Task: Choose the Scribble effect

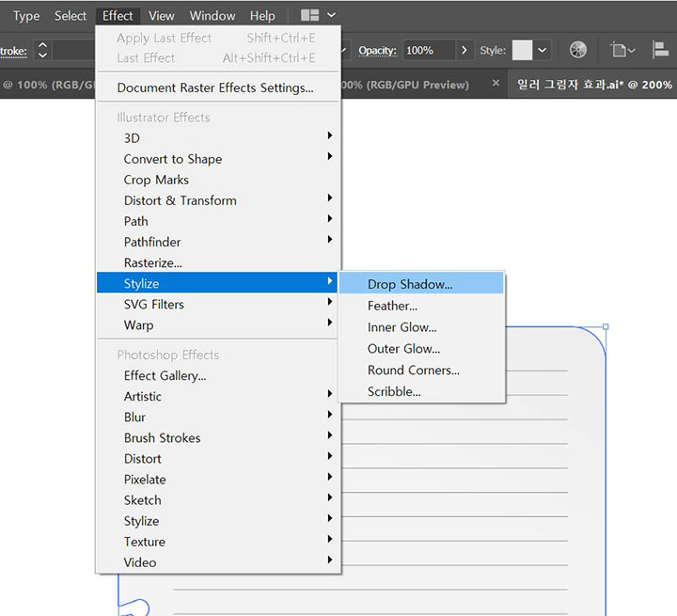Action: pyautogui.click(x=421, y=391)
